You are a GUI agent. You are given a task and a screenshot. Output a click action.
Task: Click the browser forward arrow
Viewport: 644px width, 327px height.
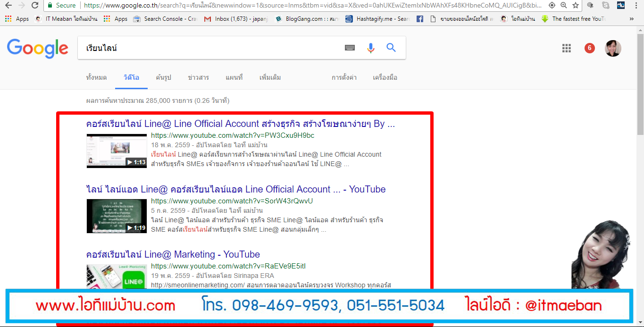pyautogui.click(x=22, y=5)
